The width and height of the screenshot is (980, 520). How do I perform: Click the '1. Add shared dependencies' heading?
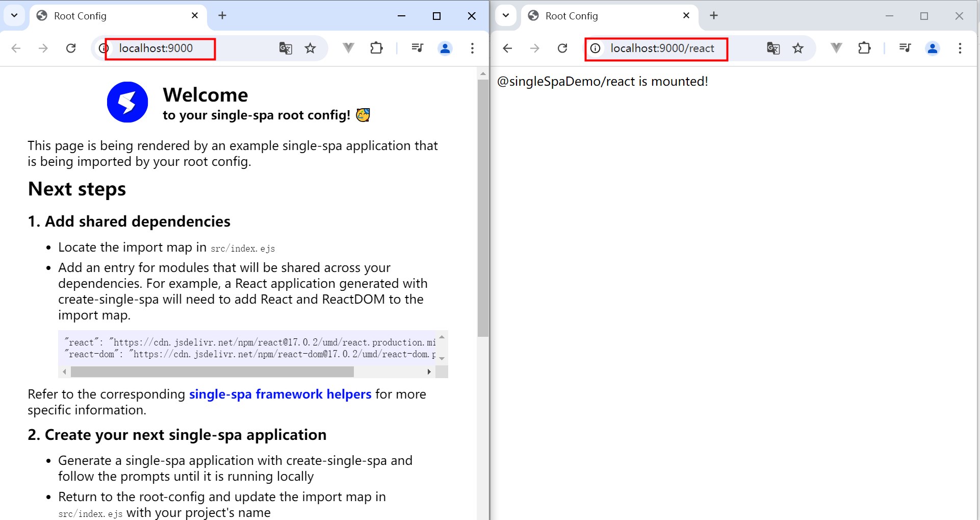pyautogui.click(x=129, y=221)
